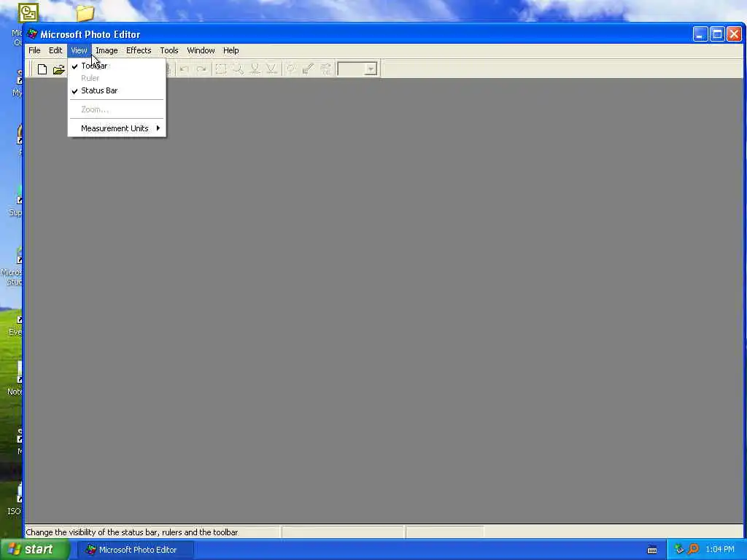Click the 1:04 PM system clock

720,550
